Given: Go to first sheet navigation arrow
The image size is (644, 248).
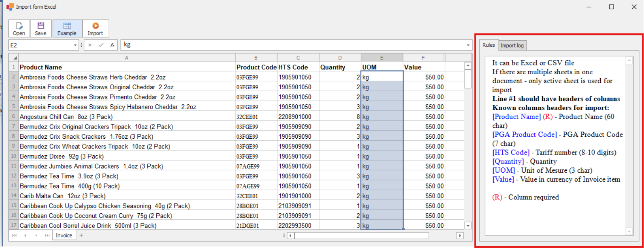Looking at the screenshot, I should pyautogui.click(x=14, y=235).
